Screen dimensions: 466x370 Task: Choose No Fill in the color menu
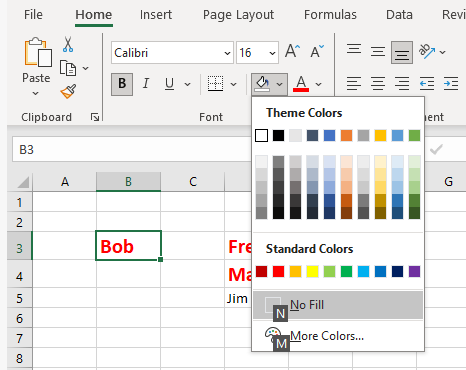[x=338, y=305]
